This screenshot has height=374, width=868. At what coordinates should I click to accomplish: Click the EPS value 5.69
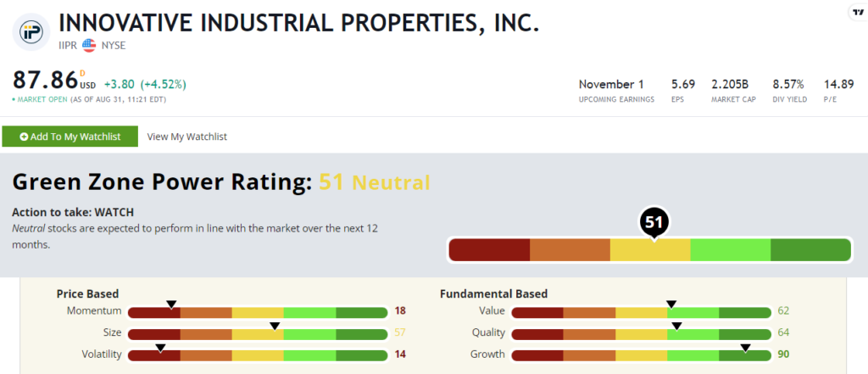point(682,84)
